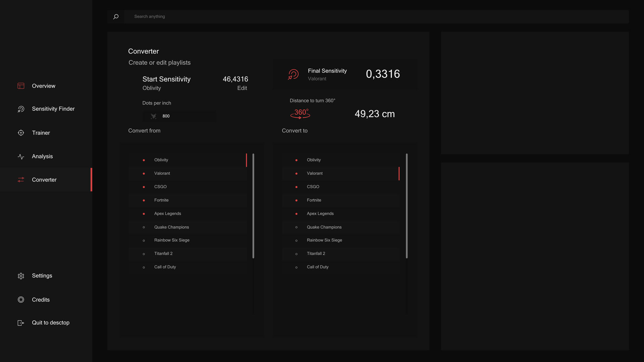Click the Quit to desktop exit icon

click(21, 323)
